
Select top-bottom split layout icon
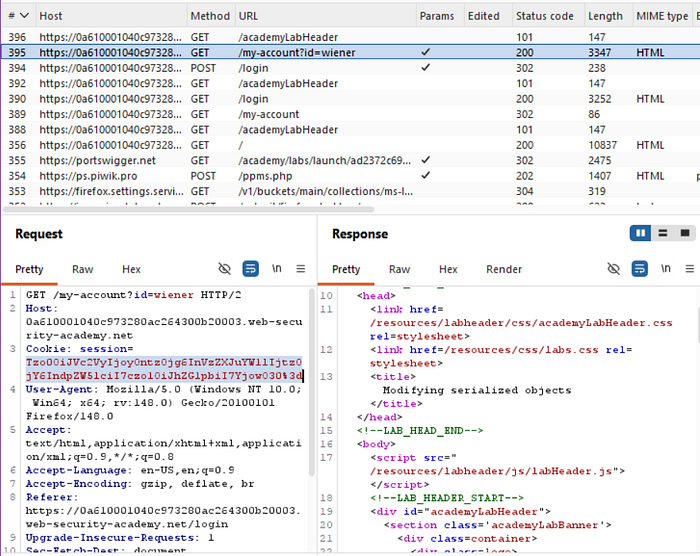coord(662,233)
